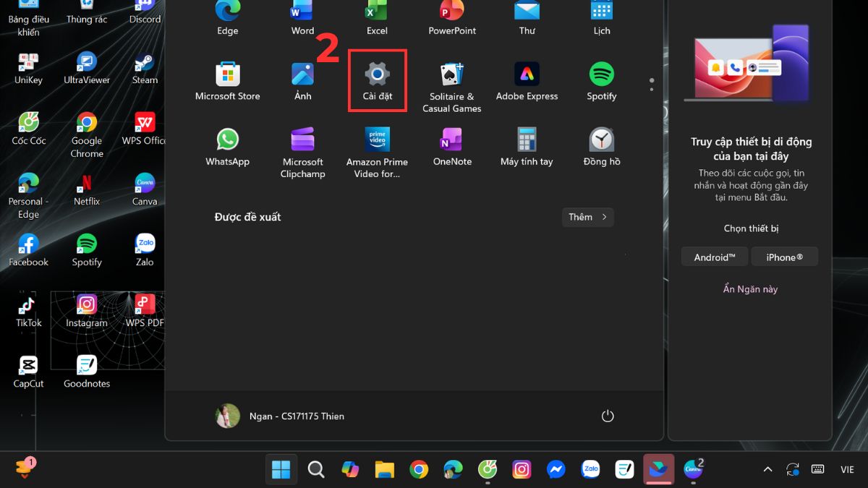Launch Word from pinned apps
Image resolution: width=868 pixels, height=488 pixels.
point(302,17)
